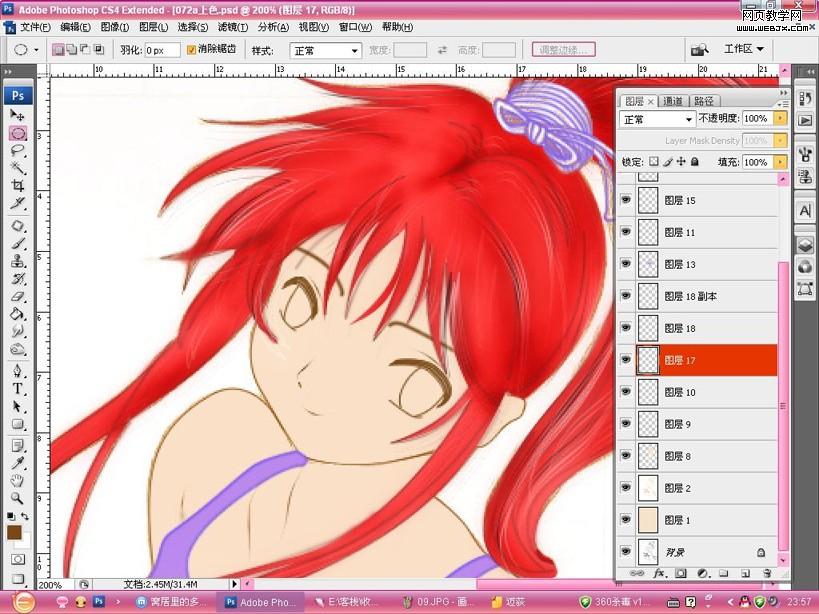819x614 pixels.
Task: Hide layer 图层 18 副本
Action: coord(626,296)
